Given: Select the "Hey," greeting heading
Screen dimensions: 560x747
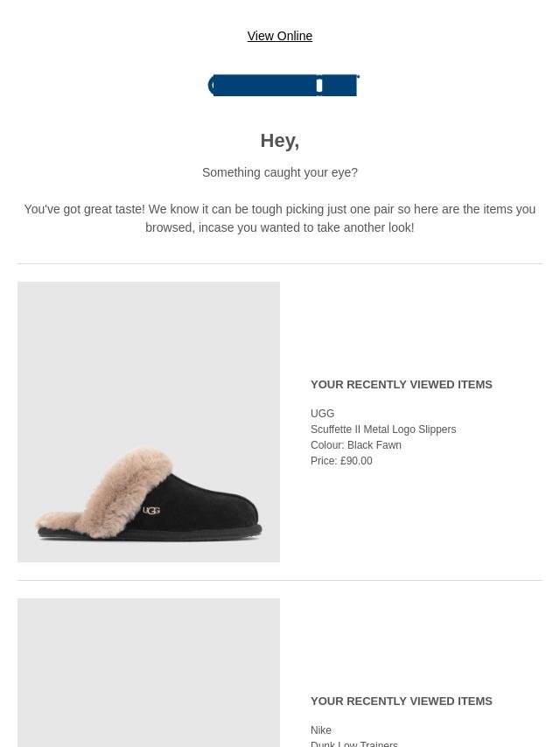Looking at the screenshot, I should point(280,141).
